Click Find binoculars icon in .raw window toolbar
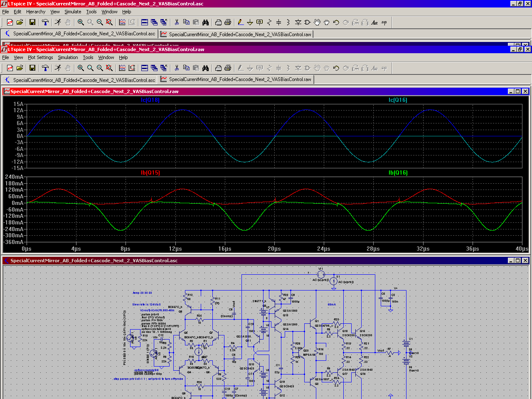532x399 pixels. [x=205, y=68]
